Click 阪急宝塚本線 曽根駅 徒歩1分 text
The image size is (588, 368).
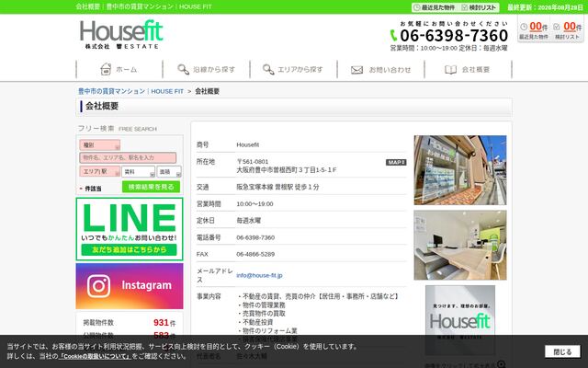277,187
